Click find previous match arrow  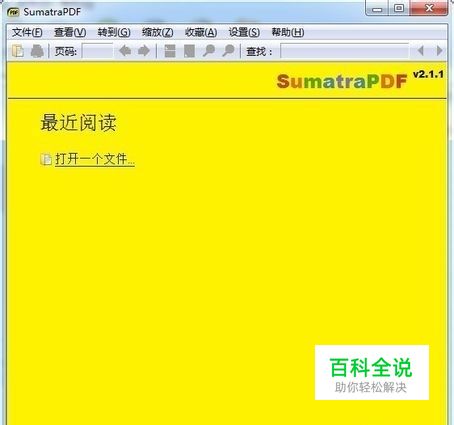[421, 51]
